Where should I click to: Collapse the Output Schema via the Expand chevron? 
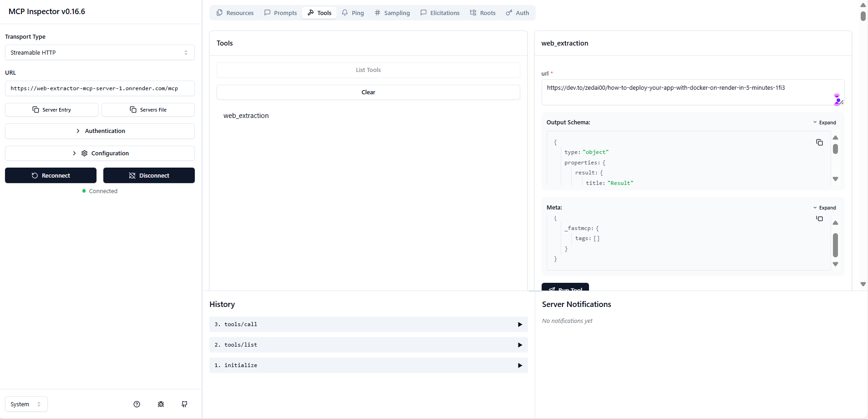(x=825, y=122)
